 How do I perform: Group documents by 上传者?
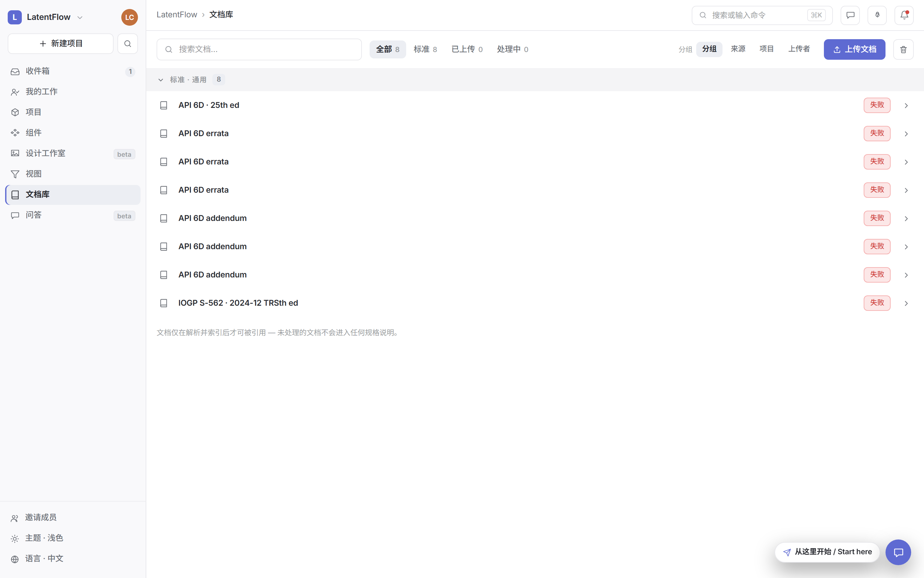799,49
